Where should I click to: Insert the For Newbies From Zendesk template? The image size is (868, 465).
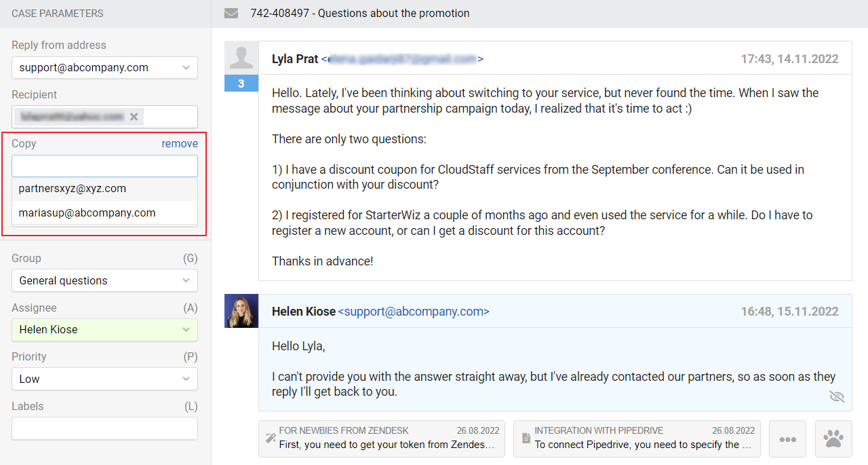(x=382, y=439)
